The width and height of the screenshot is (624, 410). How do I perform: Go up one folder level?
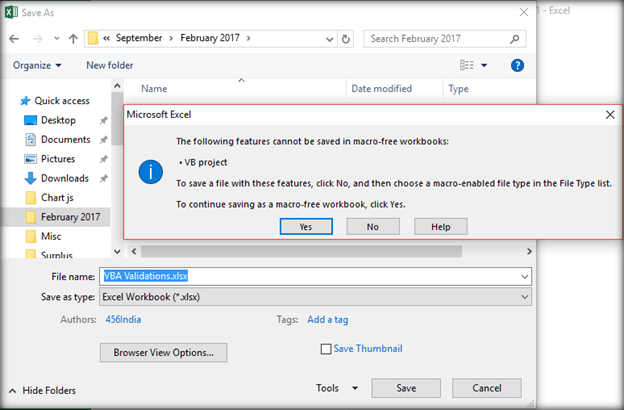click(73, 39)
